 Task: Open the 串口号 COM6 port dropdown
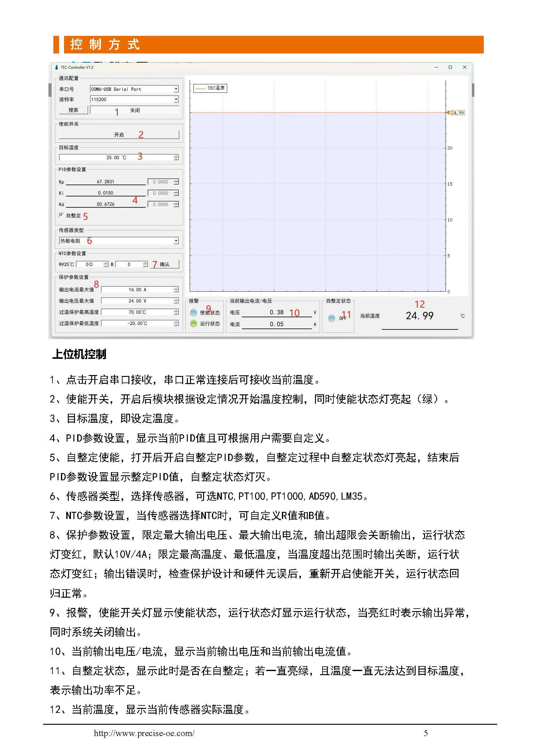click(176, 89)
